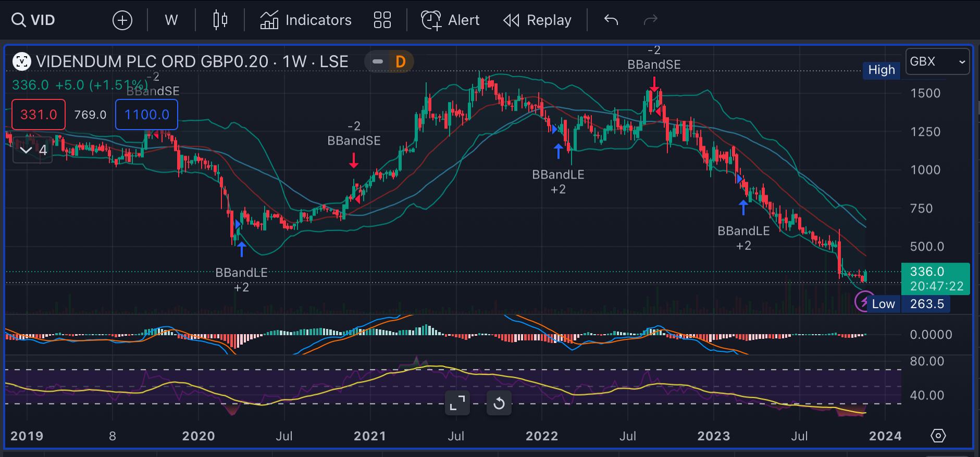The height and width of the screenshot is (457, 980).
Task: Open symbol search for VID
Action: tap(33, 20)
